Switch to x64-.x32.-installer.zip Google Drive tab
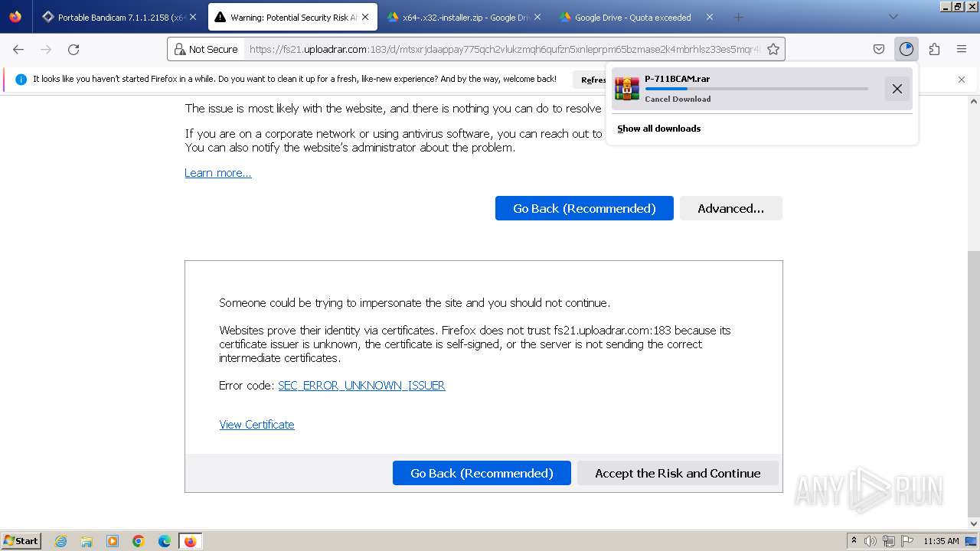980x551 pixels. [464, 17]
